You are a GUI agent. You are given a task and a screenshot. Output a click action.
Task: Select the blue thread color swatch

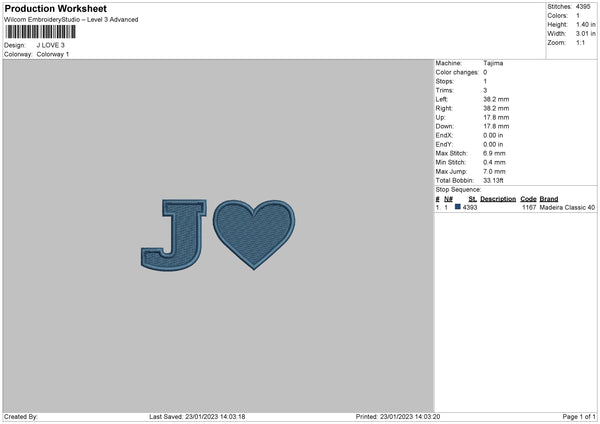pos(458,207)
